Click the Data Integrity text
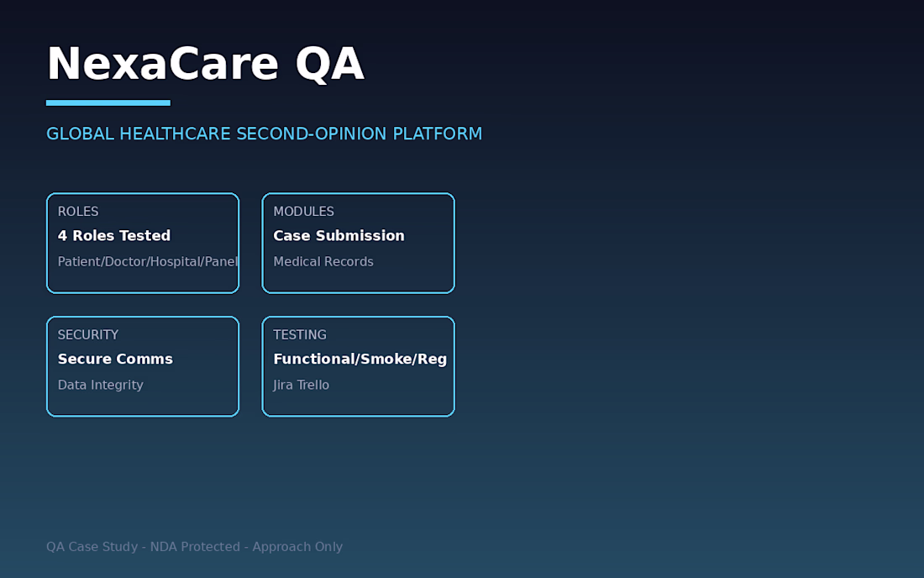 (100, 385)
